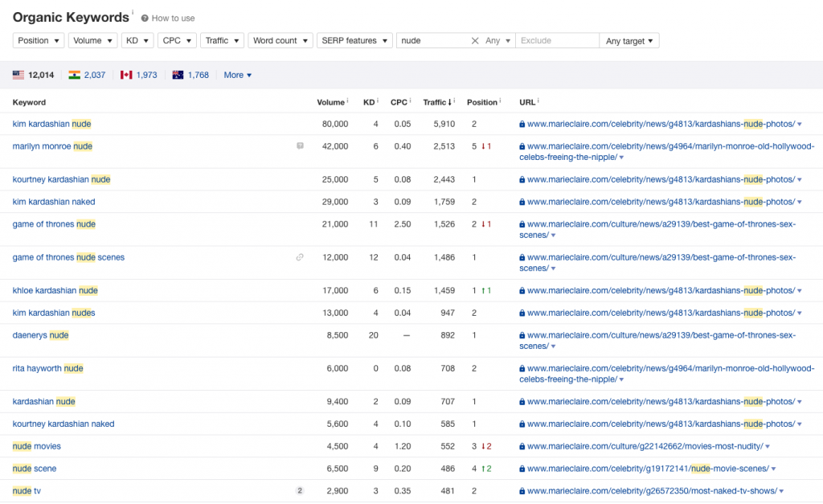Open the game of thrones scenes keyword link
Screen dimensions: 823x504
pyautogui.click(x=68, y=258)
